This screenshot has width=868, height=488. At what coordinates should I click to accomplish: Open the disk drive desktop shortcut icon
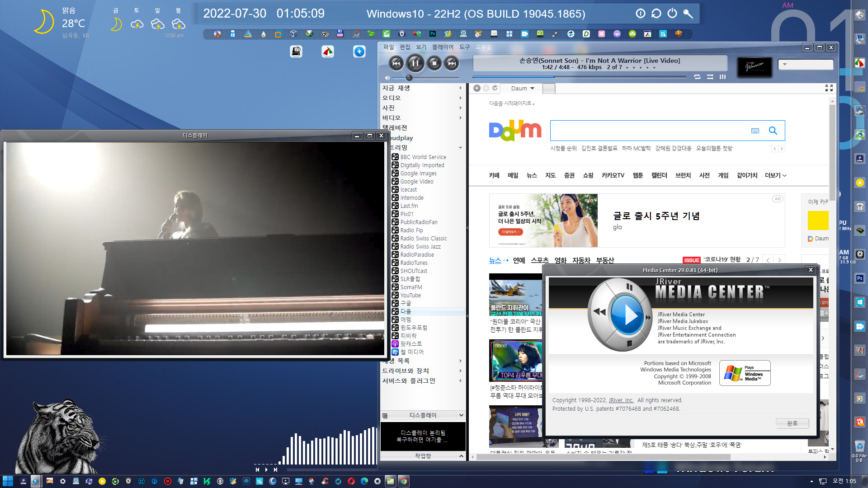click(x=296, y=52)
